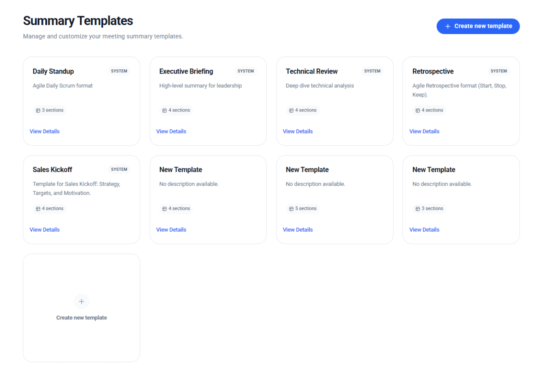Click the SYSTEM badge on Daily Standup
Image resolution: width=538 pixels, height=392 pixels.
point(119,70)
